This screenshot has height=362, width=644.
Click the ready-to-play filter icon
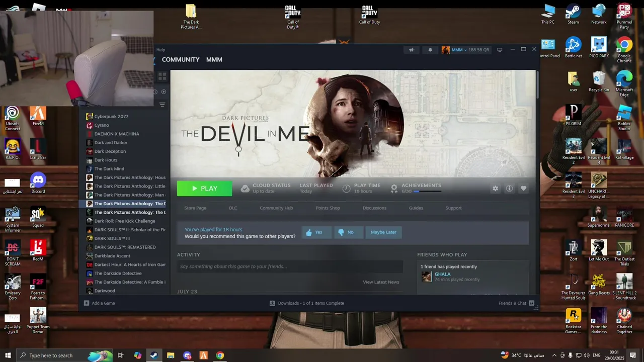[x=164, y=92]
